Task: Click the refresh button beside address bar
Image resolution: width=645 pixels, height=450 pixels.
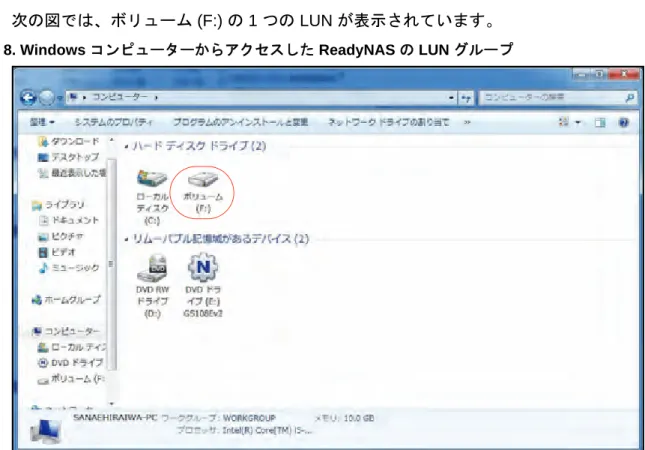Action: click(466, 98)
